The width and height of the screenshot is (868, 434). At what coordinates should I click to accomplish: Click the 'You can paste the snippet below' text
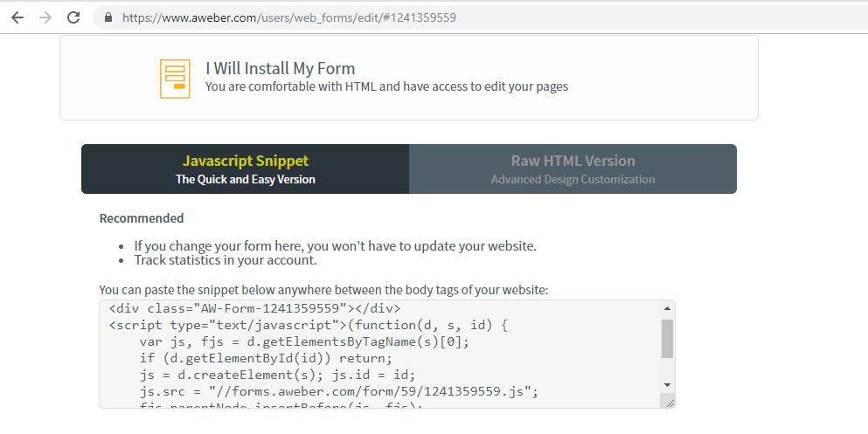pyautogui.click(x=323, y=290)
